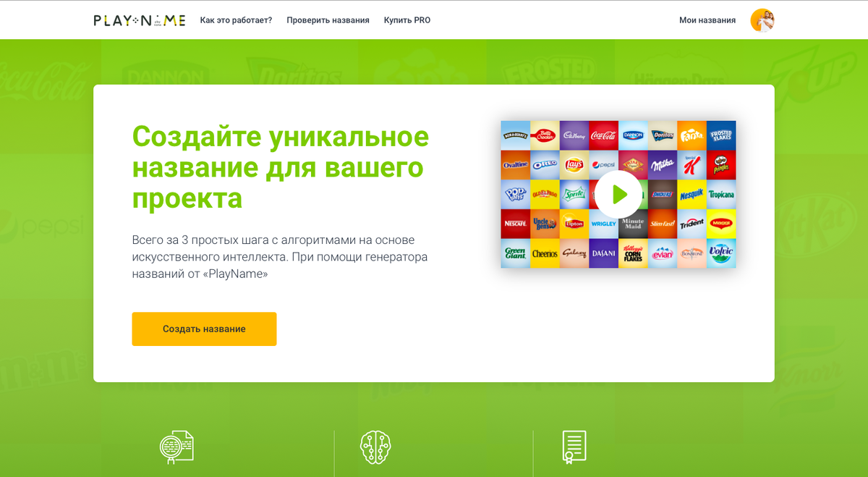
Task: Click the Coca-Cola logo tile
Action: click(603, 136)
